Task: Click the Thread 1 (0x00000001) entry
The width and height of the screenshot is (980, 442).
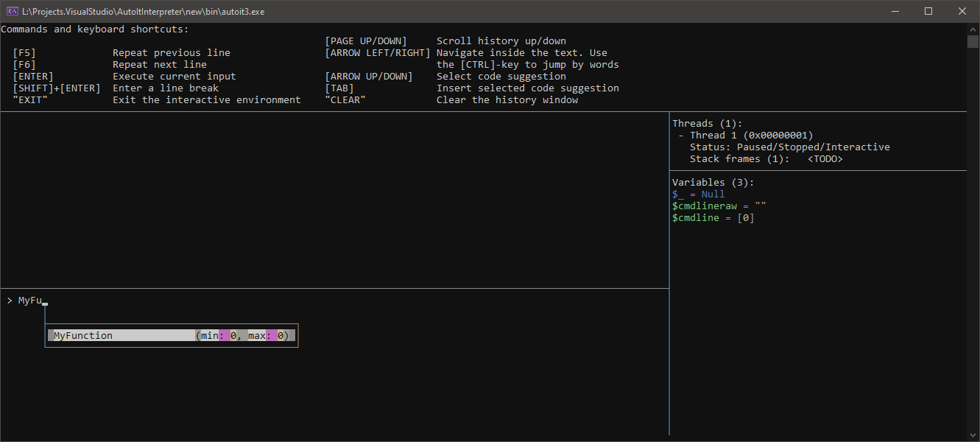Action: tap(751, 136)
